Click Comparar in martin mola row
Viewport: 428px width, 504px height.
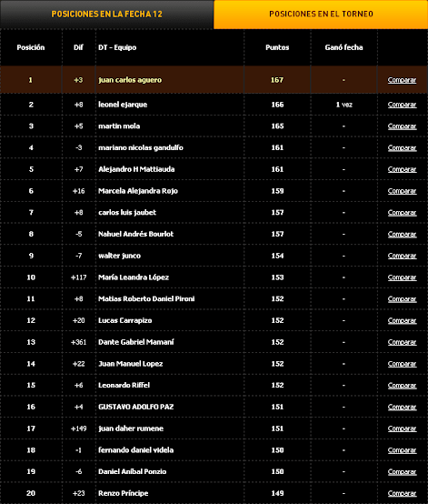[402, 126]
